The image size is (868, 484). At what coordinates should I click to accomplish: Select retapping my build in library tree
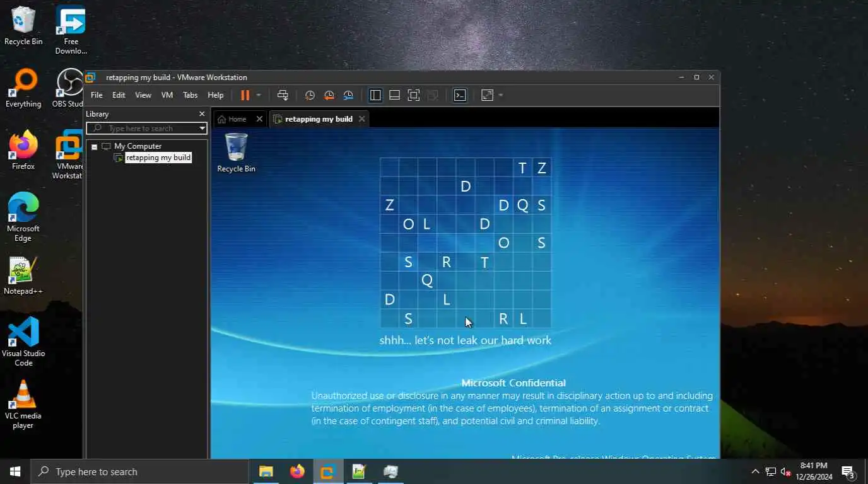point(158,158)
